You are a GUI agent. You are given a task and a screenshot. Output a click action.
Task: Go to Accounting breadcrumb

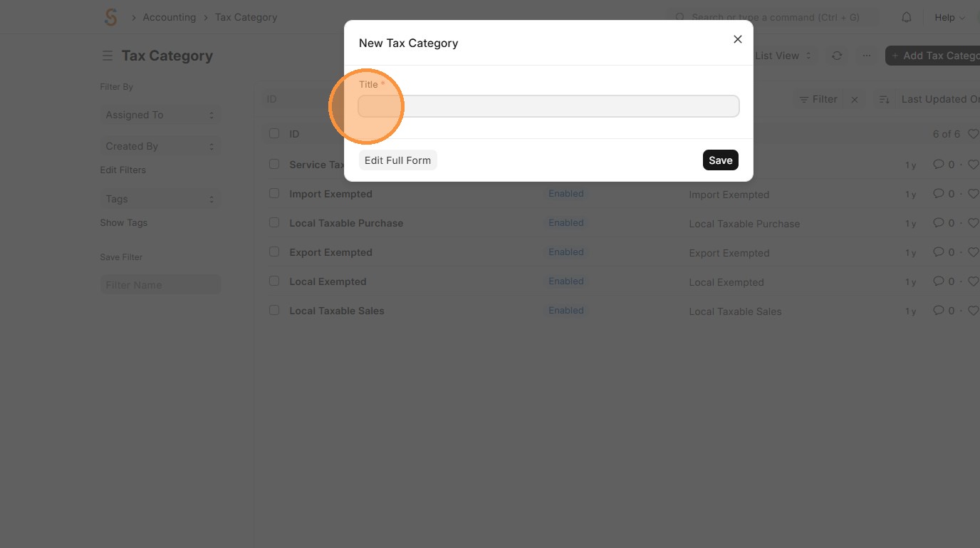[x=170, y=17]
